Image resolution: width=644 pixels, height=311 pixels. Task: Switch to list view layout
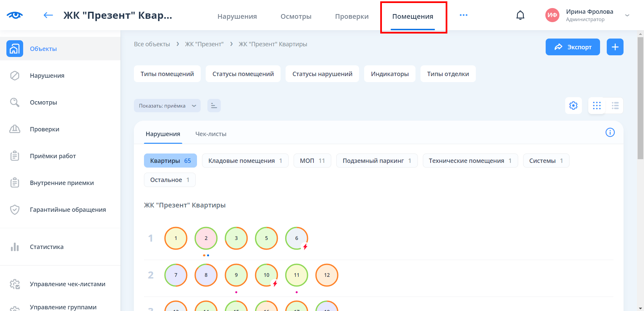[615, 106]
